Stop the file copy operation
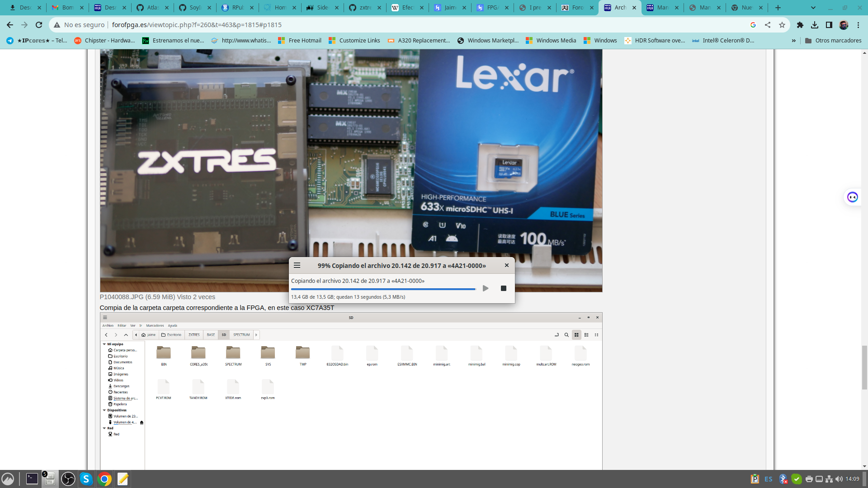Screen dimensions: 868x488 [503, 288]
